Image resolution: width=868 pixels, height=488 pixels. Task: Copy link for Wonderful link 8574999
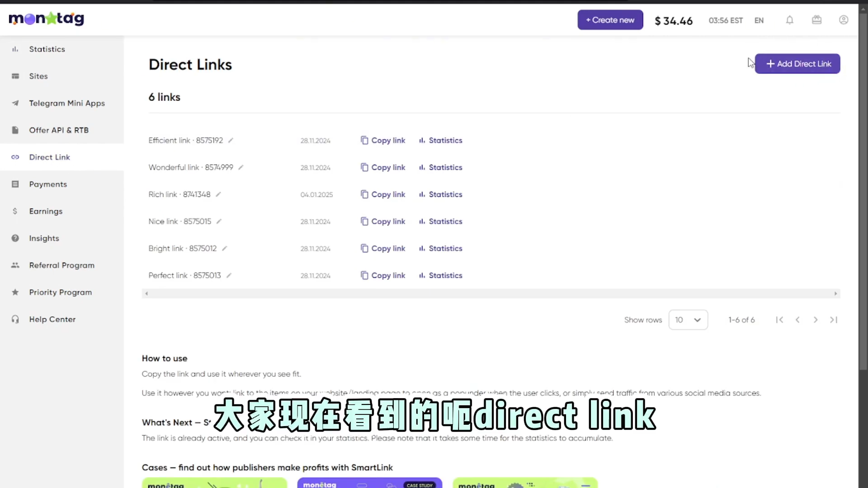point(382,167)
